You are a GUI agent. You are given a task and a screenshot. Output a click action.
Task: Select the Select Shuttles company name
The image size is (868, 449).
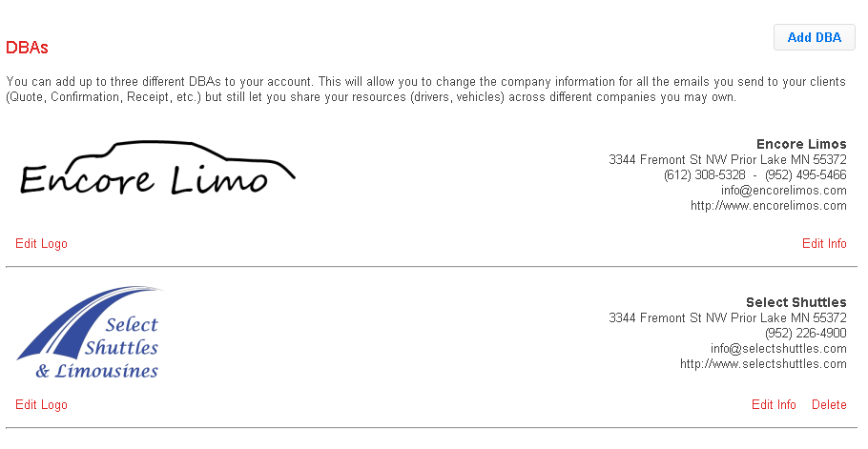(x=796, y=302)
